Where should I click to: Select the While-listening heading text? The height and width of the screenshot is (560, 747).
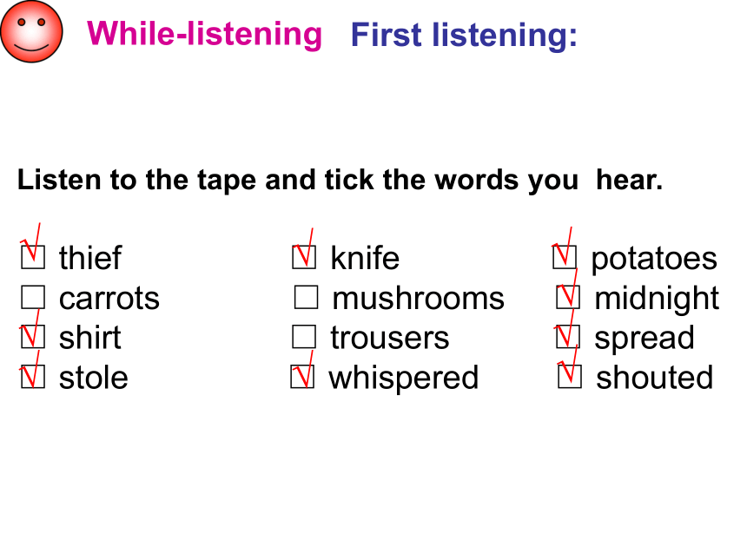[x=204, y=34]
